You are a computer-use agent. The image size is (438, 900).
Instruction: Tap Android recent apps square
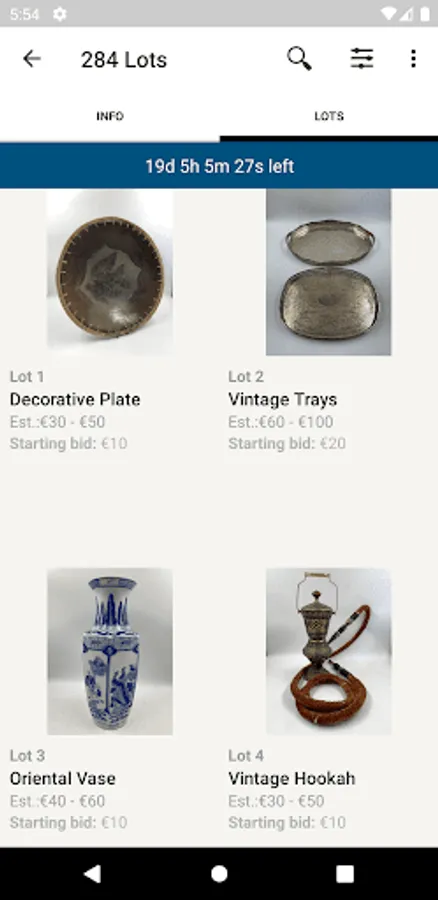[x=344, y=874]
